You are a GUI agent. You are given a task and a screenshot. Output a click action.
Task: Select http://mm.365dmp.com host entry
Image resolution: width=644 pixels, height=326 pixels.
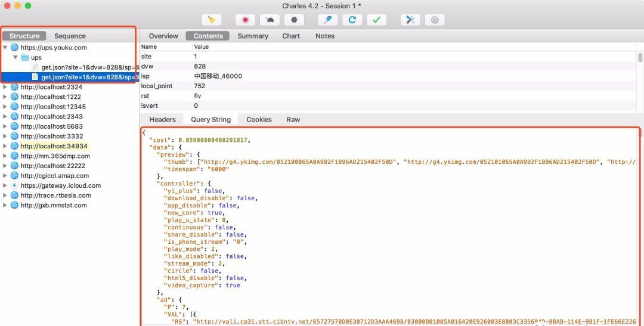tap(55, 156)
